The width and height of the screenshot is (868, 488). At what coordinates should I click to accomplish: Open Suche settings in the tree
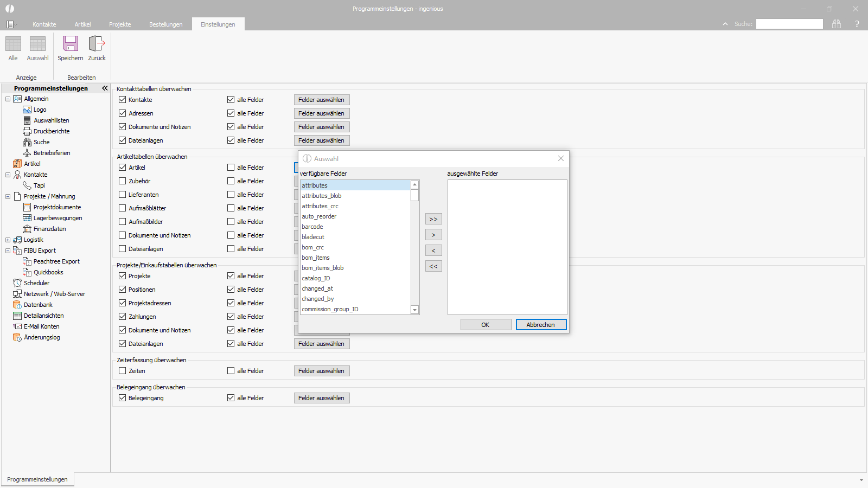pos(41,142)
